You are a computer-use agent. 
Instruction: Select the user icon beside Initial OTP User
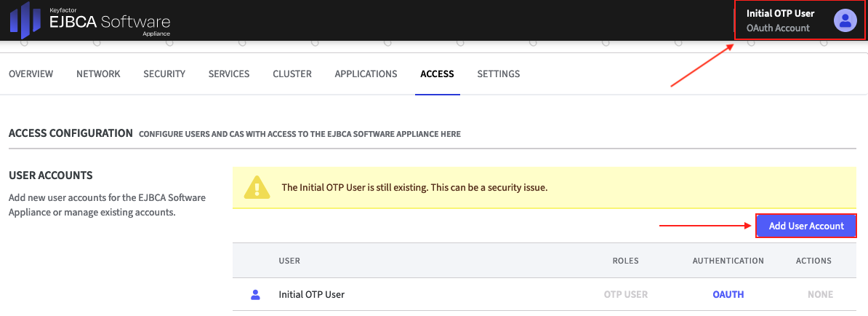pyautogui.click(x=255, y=295)
